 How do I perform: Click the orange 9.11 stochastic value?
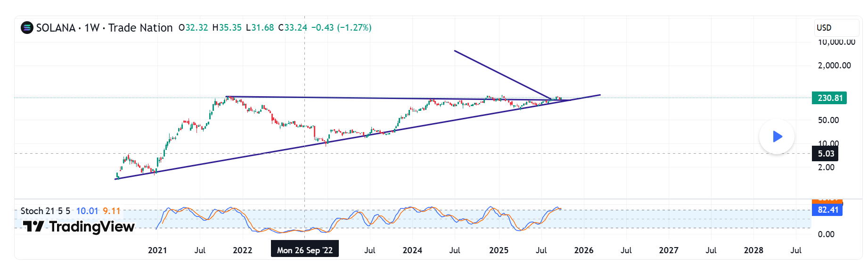(112, 211)
